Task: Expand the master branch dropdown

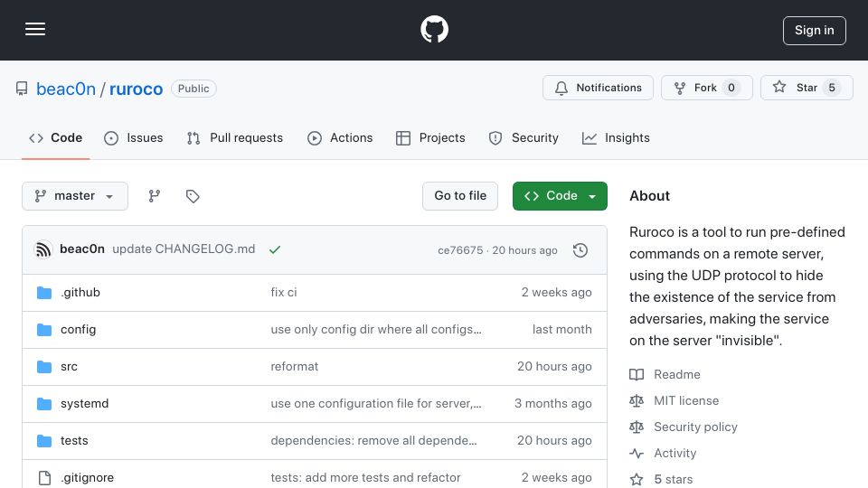Action: pyautogui.click(x=75, y=196)
